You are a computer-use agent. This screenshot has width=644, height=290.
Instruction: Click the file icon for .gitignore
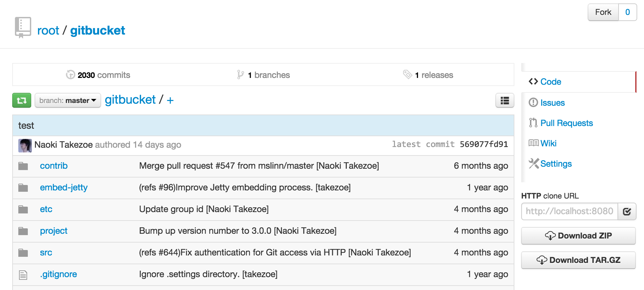23,275
